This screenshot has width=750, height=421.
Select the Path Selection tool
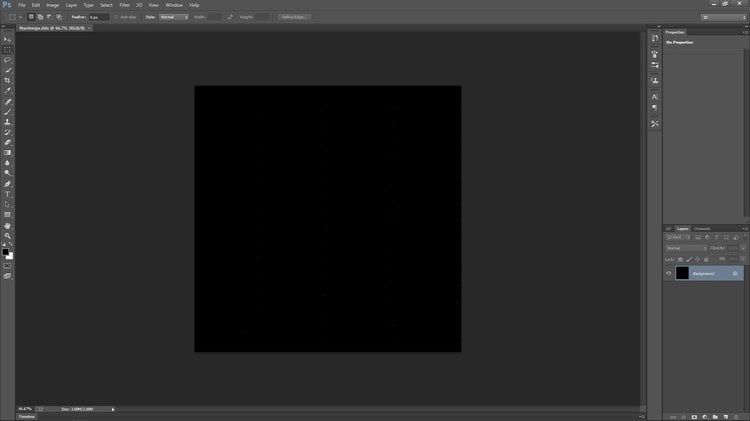tap(7, 205)
